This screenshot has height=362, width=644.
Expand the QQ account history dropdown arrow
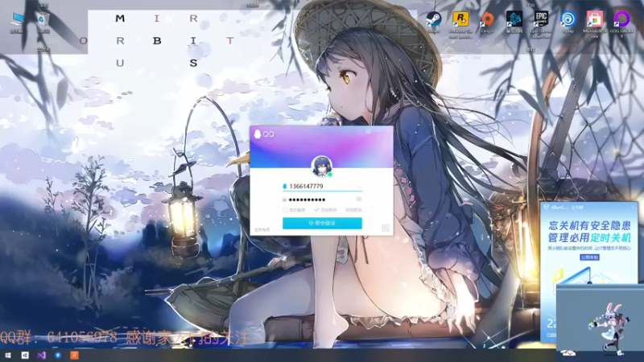point(359,187)
